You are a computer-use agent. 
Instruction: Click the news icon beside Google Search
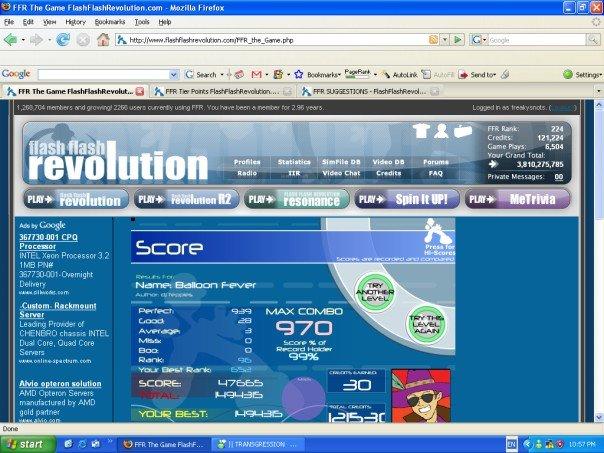[239, 74]
